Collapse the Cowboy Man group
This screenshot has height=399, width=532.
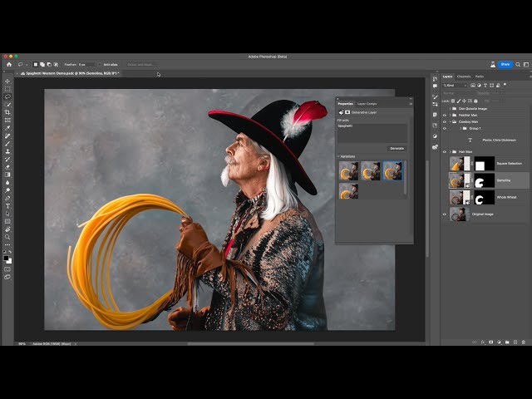click(451, 122)
